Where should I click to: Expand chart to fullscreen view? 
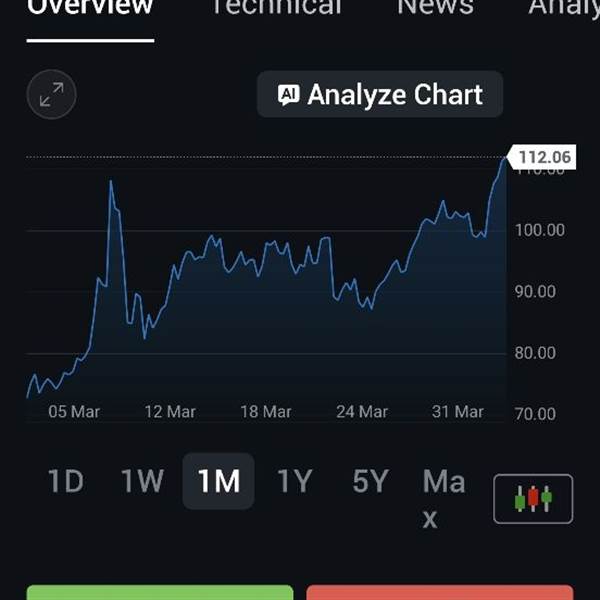[x=51, y=95]
